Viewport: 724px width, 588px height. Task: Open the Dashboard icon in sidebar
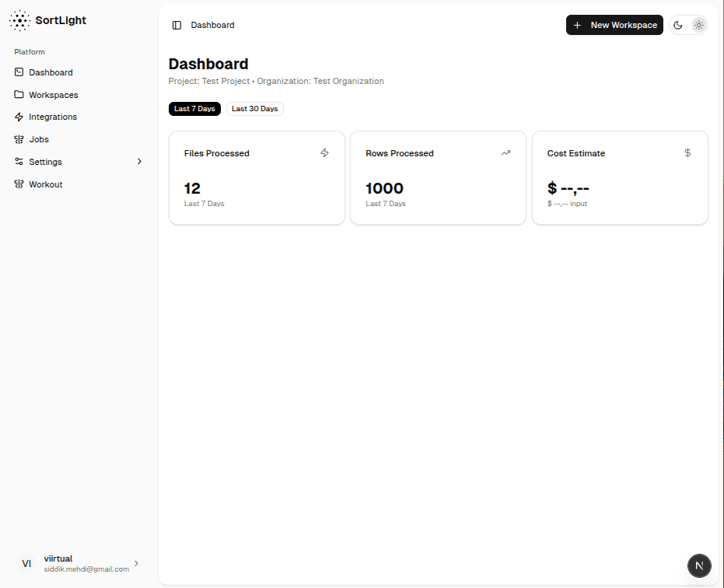pos(19,72)
